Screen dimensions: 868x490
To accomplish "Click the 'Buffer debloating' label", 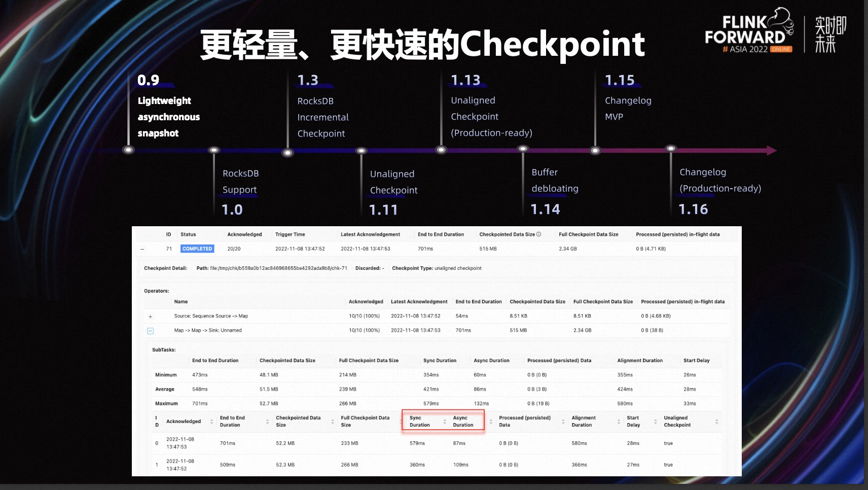I will tap(555, 180).
